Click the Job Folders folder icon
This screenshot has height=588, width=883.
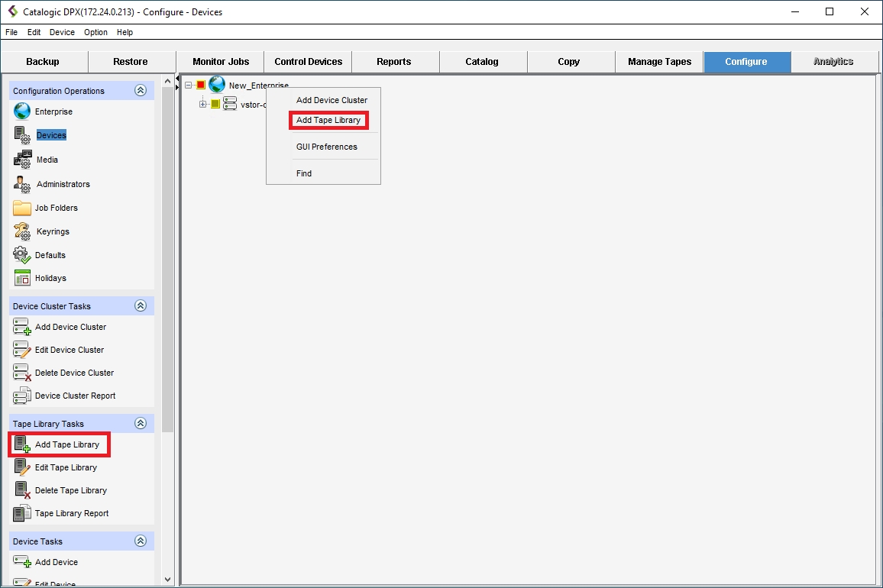click(x=22, y=208)
